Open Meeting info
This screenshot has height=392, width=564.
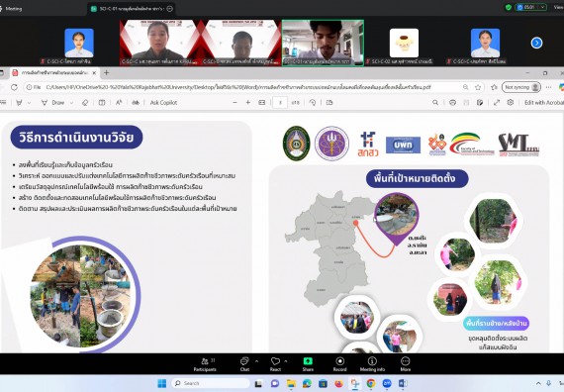pyautogui.click(x=372, y=364)
